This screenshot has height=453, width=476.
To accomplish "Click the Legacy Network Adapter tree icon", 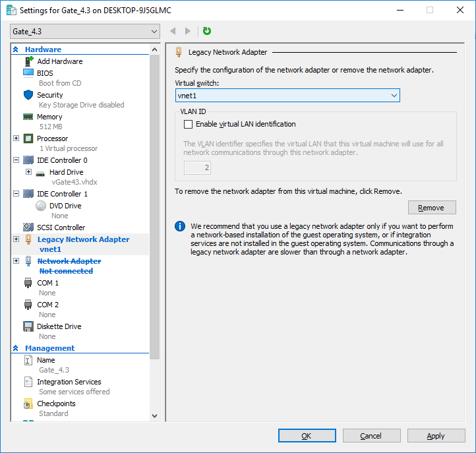I will (x=28, y=239).
